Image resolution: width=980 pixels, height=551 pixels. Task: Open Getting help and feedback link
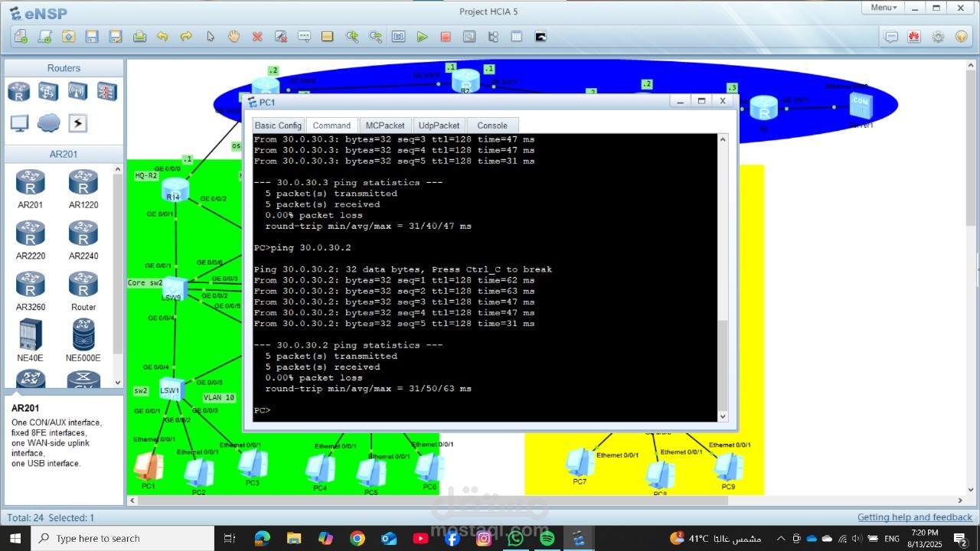(915, 517)
